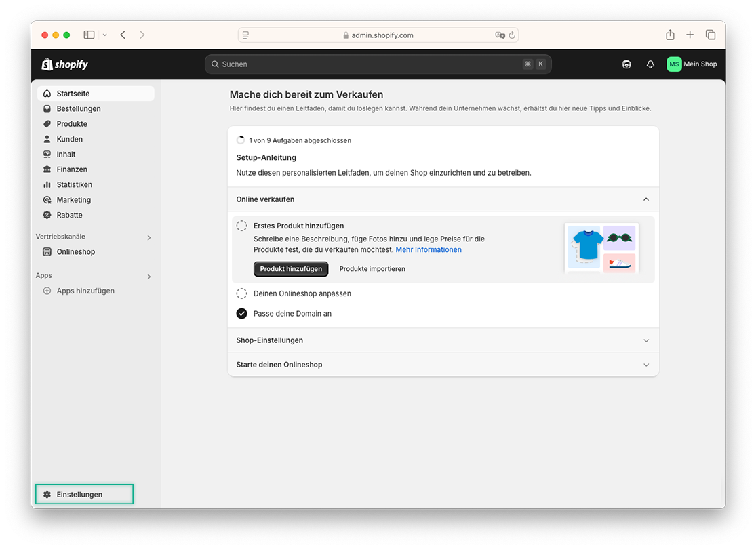Open a new Safari tab with plus icon
756x549 pixels.
(690, 35)
